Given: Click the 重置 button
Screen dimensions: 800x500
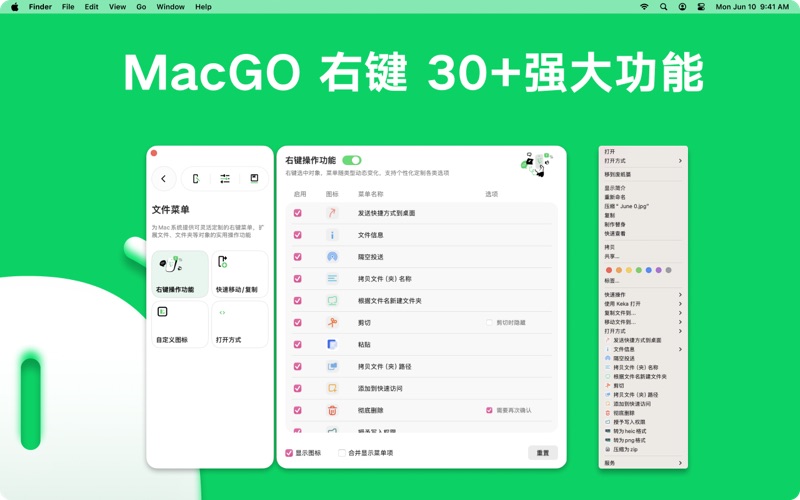Looking at the screenshot, I should 543,453.
